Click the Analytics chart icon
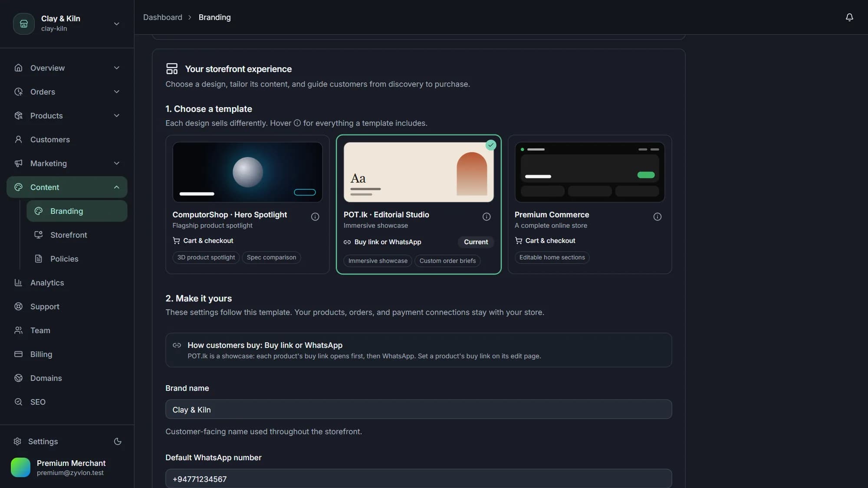Image resolution: width=868 pixels, height=488 pixels. tap(18, 282)
